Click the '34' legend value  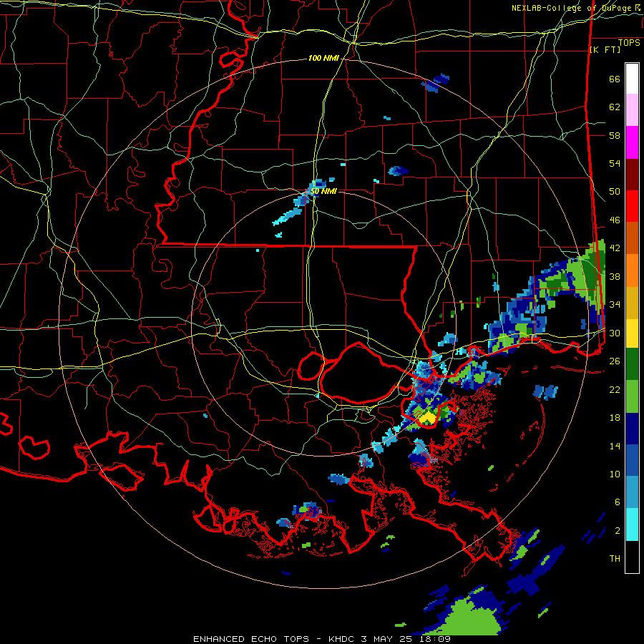615,304
